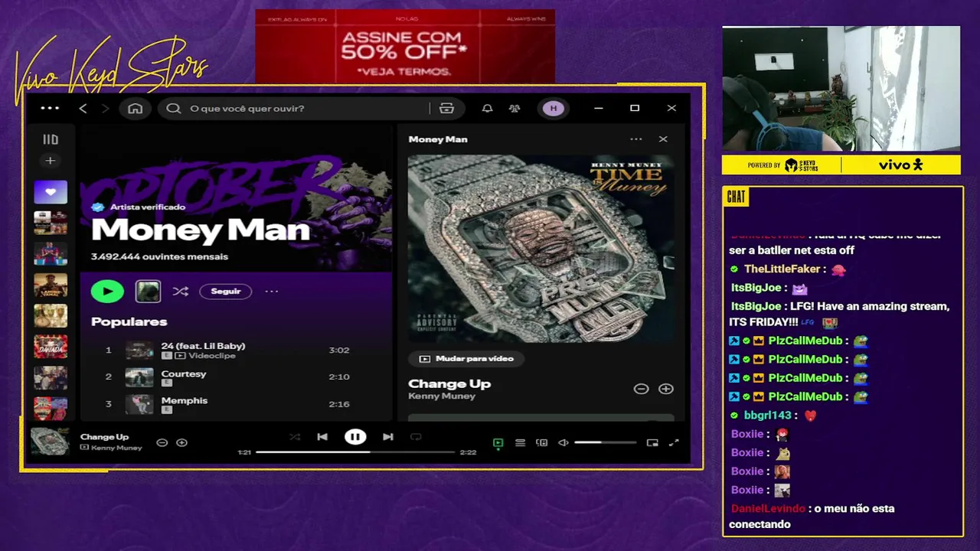Follow Money Man via 'Seguir' button
980x551 pixels.
(x=226, y=292)
